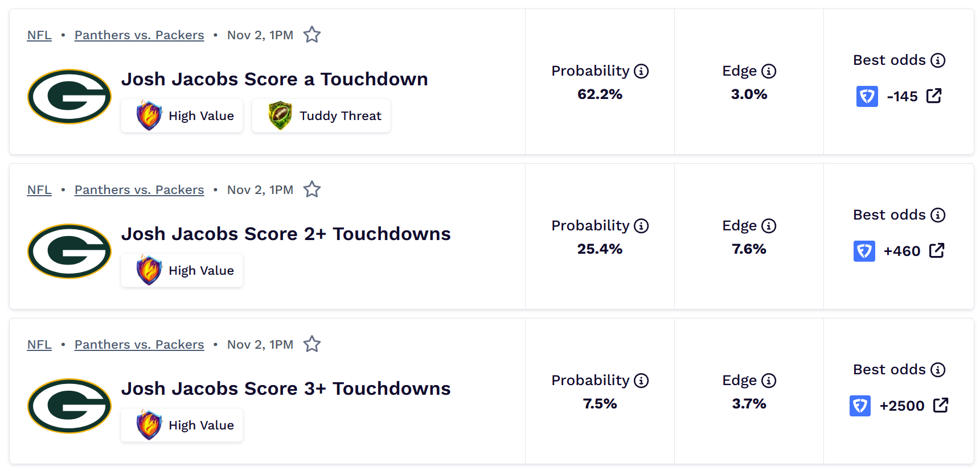980x471 pixels.
Task: Click High Value badge on 2+ Touchdowns card
Action: click(182, 270)
